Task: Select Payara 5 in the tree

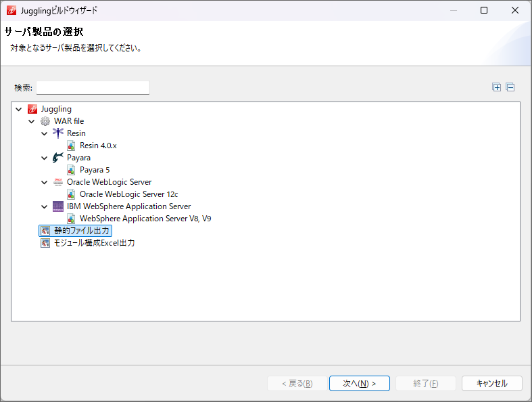Action: pyautogui.click(x=95, y=170)
